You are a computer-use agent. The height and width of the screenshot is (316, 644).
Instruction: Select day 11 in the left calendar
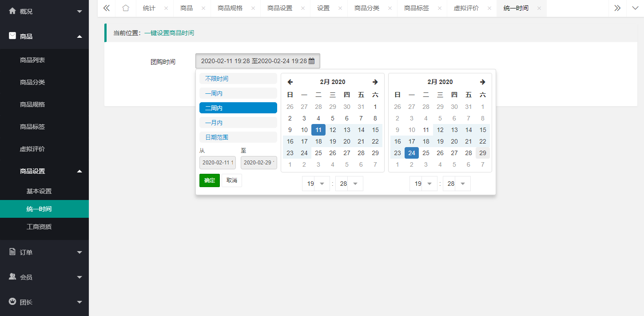coord(318,130)
